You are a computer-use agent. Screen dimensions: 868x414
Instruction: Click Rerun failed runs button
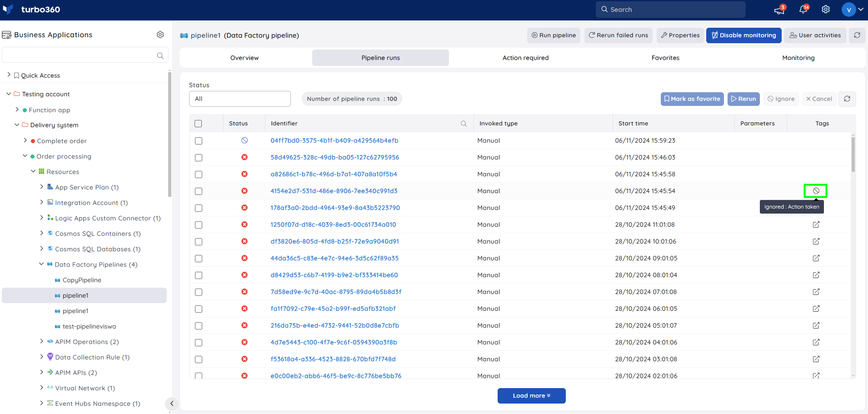(619, 35)
